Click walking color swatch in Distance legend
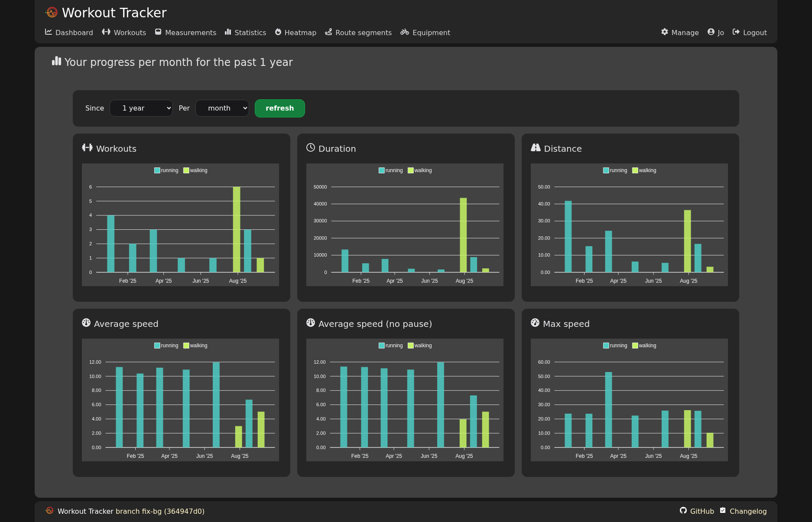Screen dimensions: 812x522 tap(635, 170)
